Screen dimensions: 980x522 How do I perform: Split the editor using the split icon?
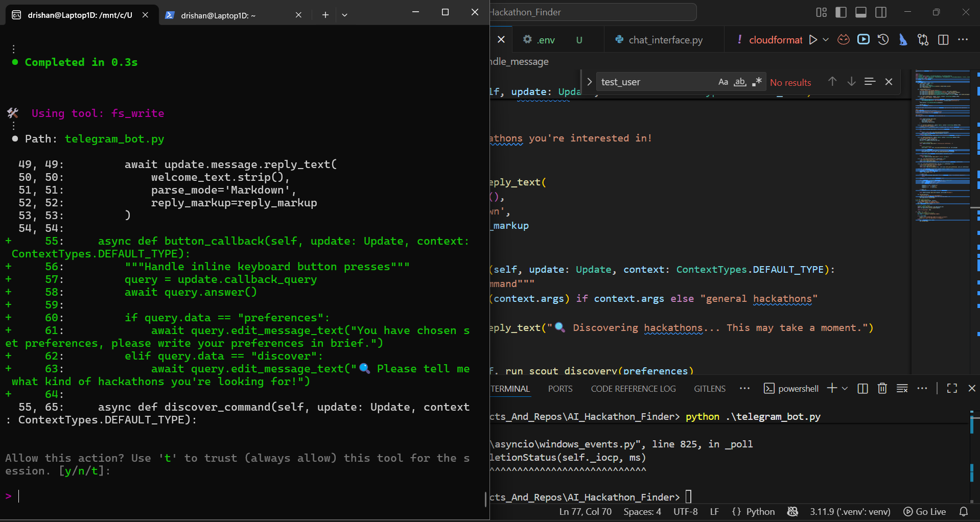(943, 39)
